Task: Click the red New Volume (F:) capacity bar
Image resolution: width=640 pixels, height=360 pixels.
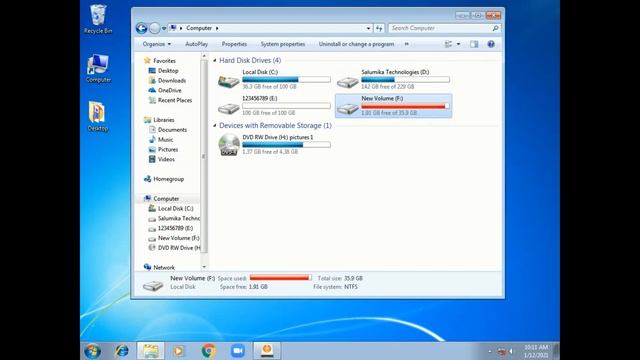Action: coord(405,106)
